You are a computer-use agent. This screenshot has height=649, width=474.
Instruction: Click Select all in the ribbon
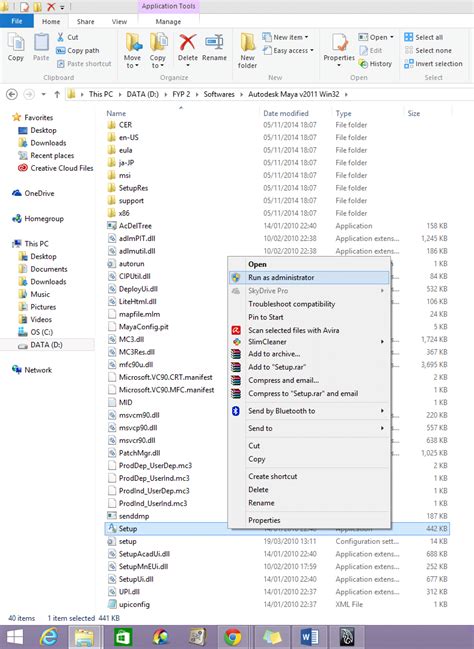[423, 37]
